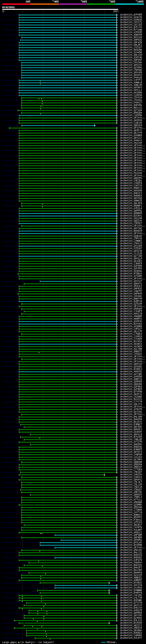Image resolution: width=146 pixels, height=644 pixels.
Task: Select the UniRef100_A5BV59 label
Action: [131, 35]
